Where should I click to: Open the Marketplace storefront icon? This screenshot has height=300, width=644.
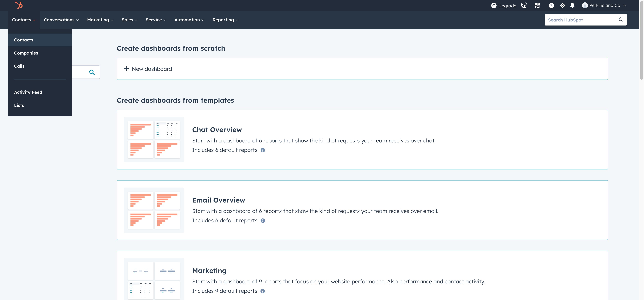click(x=537, y=6)
